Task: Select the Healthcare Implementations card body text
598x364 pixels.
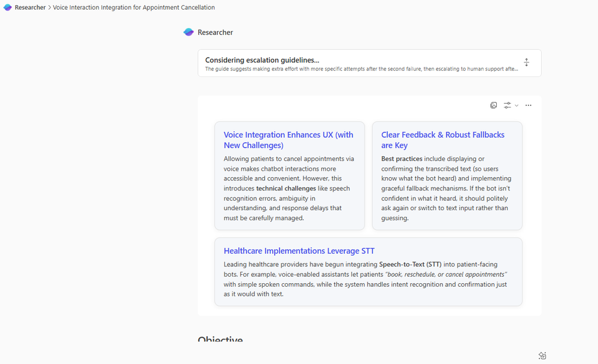Action: [x=365, y=279]
